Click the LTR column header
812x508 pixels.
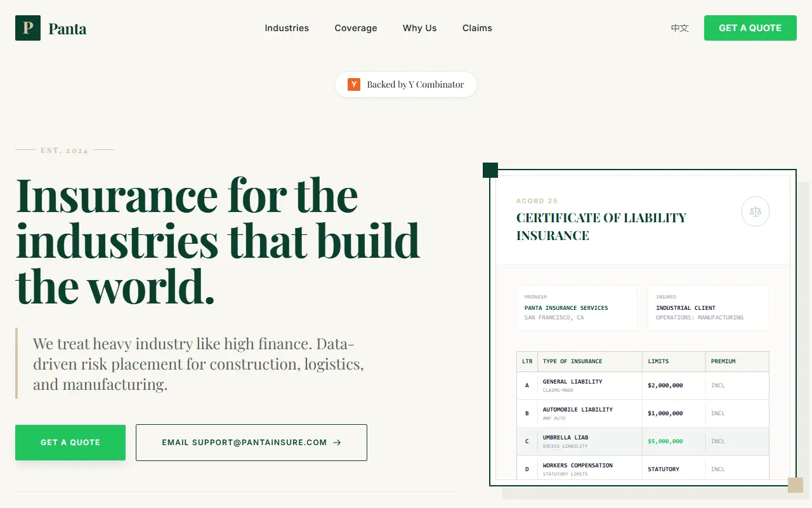[x=527, y=361]
